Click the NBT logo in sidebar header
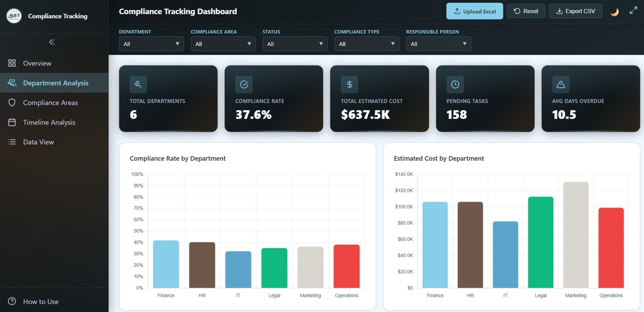The width and height of the screenshot is (644, 312). coord(14,16)
